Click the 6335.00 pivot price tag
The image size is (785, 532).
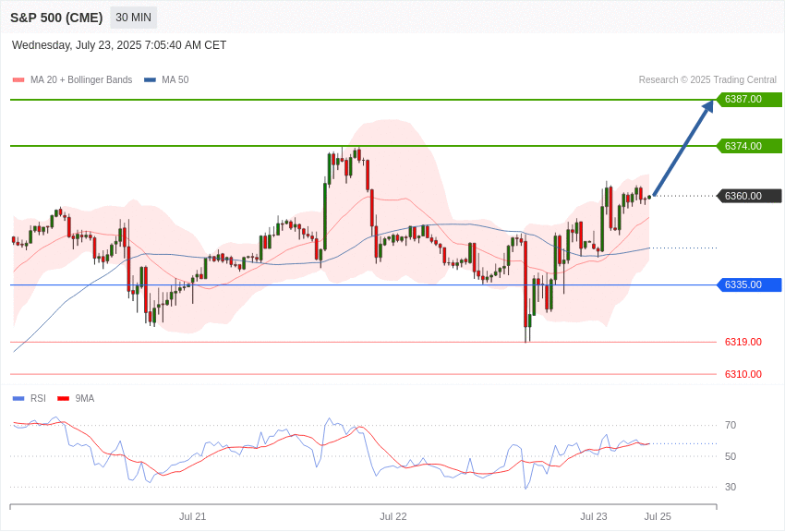coord(750,284)
